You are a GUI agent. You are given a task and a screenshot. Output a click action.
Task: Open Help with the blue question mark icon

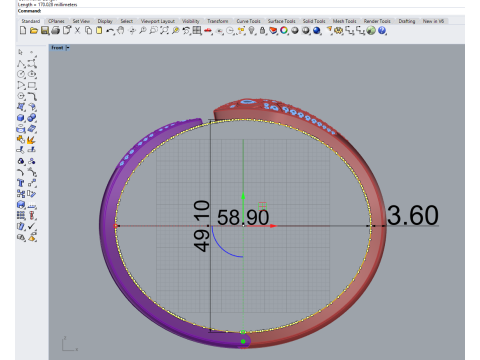click(x=382, y=31)
